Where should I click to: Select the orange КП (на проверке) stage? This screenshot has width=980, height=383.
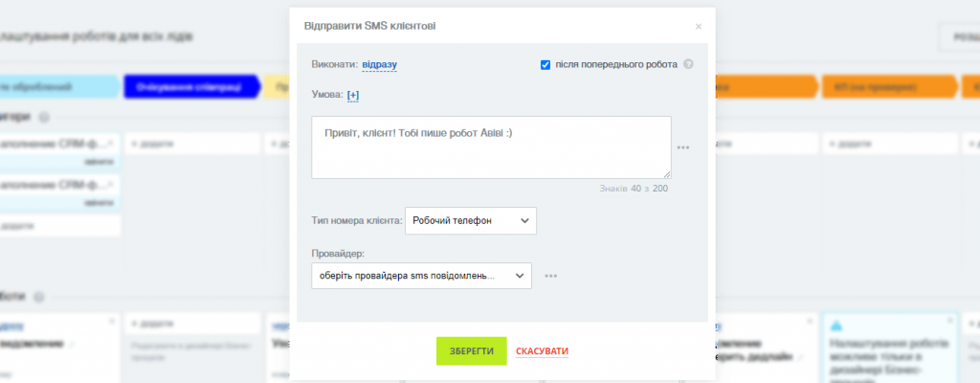[889, 87]
